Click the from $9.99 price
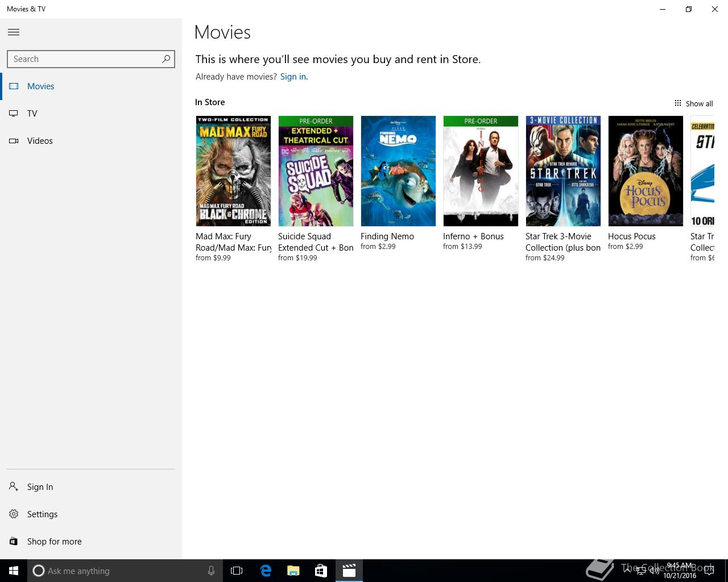 point(213,258)
